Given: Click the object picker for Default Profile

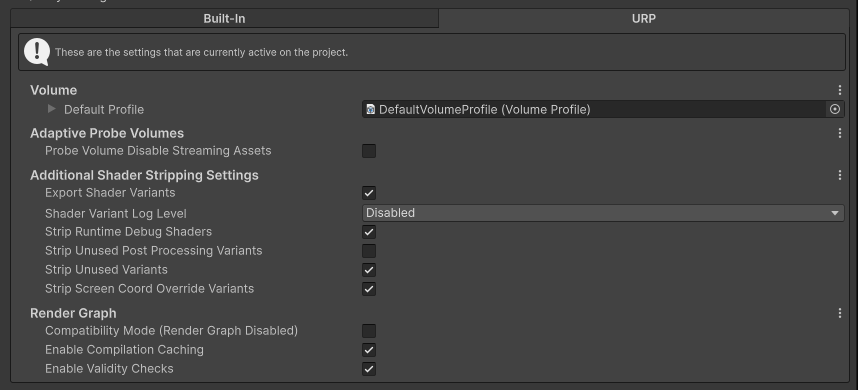Looking at the screenshot, I should [834, 109].
